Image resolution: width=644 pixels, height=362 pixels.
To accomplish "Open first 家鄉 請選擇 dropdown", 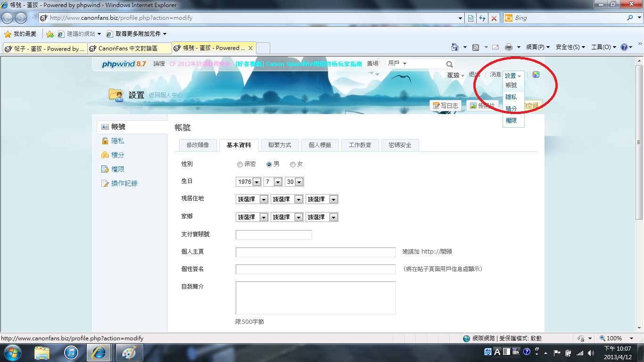I will (x=252, y=217).
